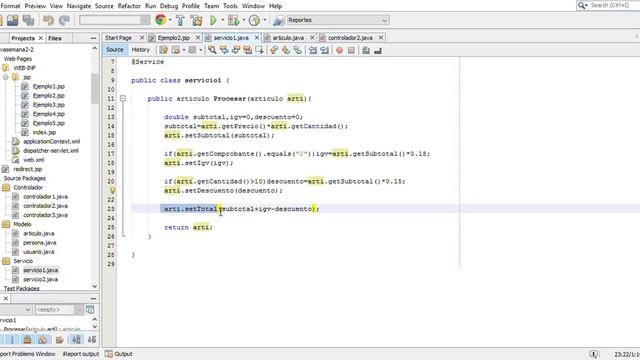Open the Run Project dropdown arrow
The image size is (640, 360).
(x=222, y=20)
